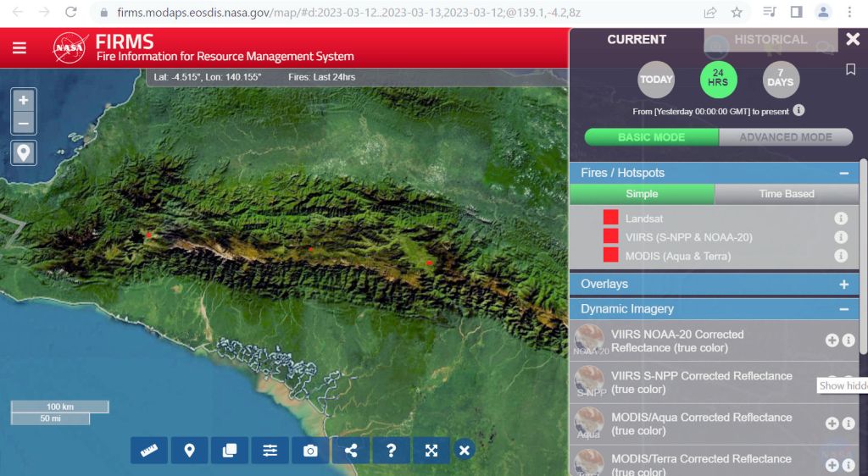The image size is (868, 476).
Task: Toggle fullscreen map view
Action: tap(431, 451)
